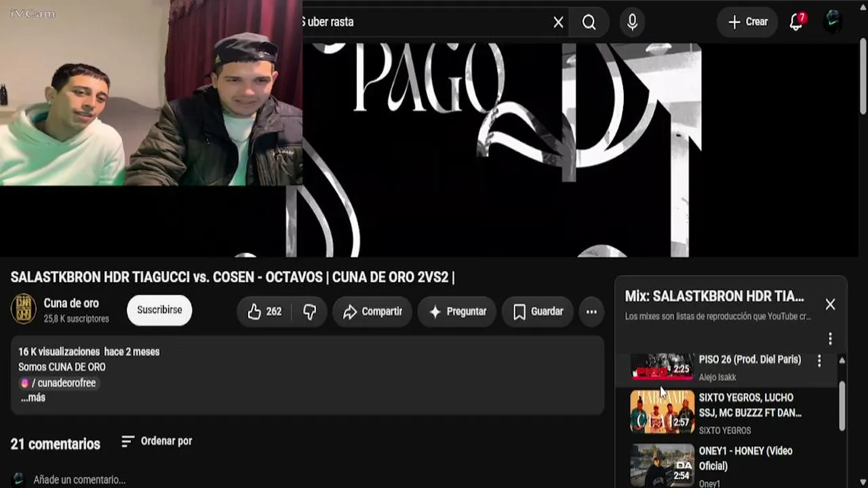Click the 16 K visualizaciones text
Image resolution: width=868 pixels, height=488 pixels.
pyautogui.click(x=60, y=352)
